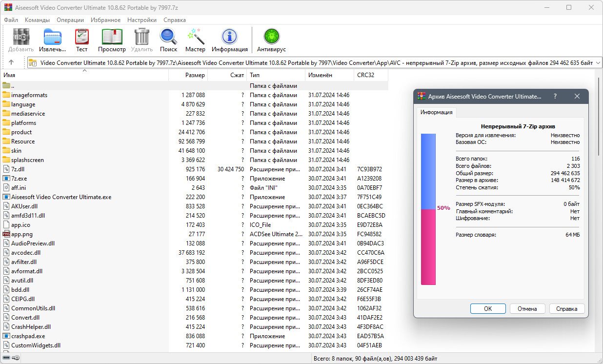Open the Избранное menu

tap(105, 20)
